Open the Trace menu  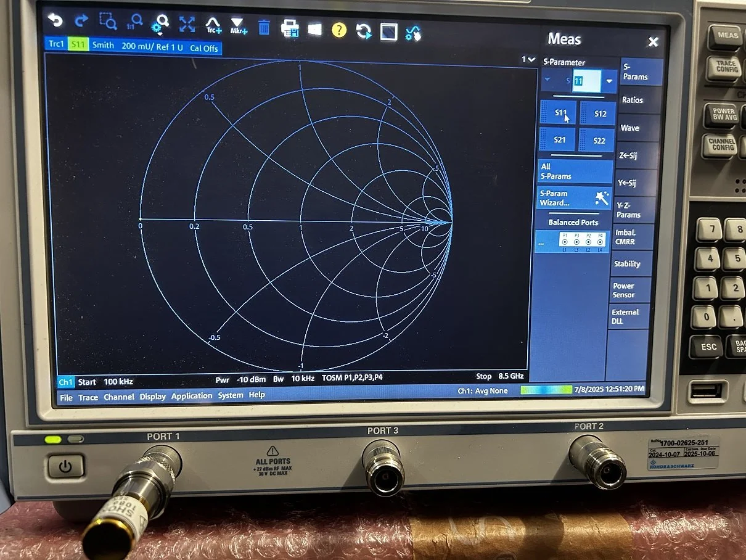pos(88,397)
